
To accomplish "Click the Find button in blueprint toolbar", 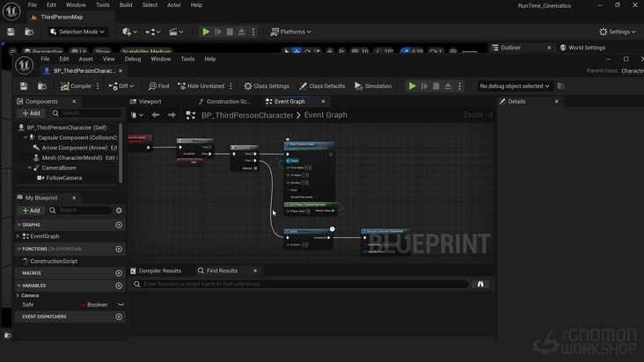I will coord(159,86).
